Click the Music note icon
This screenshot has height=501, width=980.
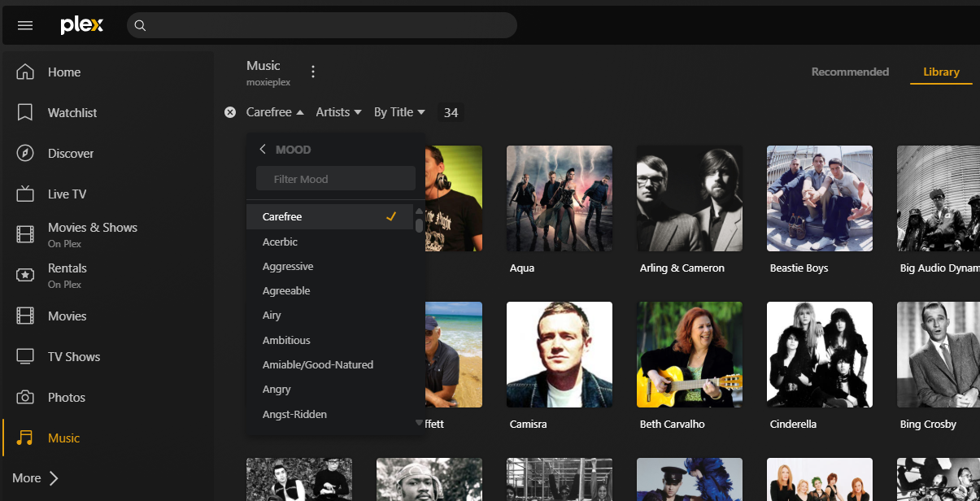coord(25,438)
